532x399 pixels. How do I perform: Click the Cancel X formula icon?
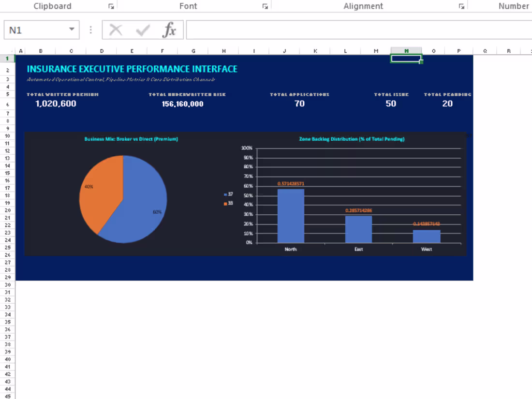116,30
